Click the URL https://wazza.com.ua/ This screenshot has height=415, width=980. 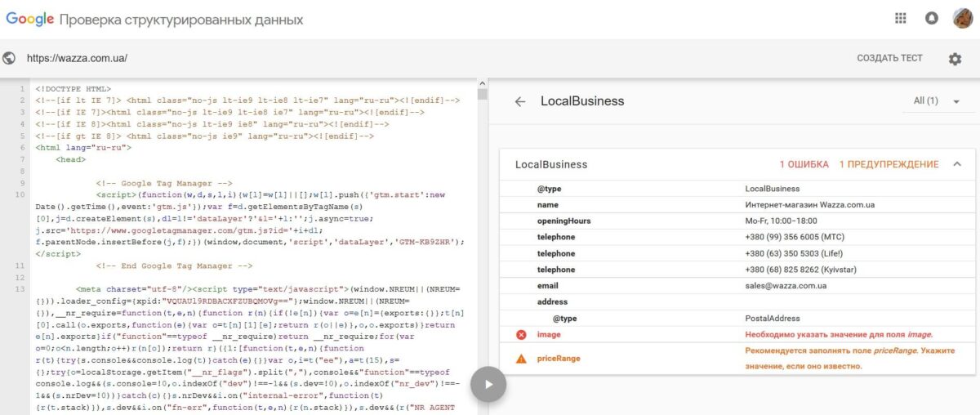(x=77, y=59)
